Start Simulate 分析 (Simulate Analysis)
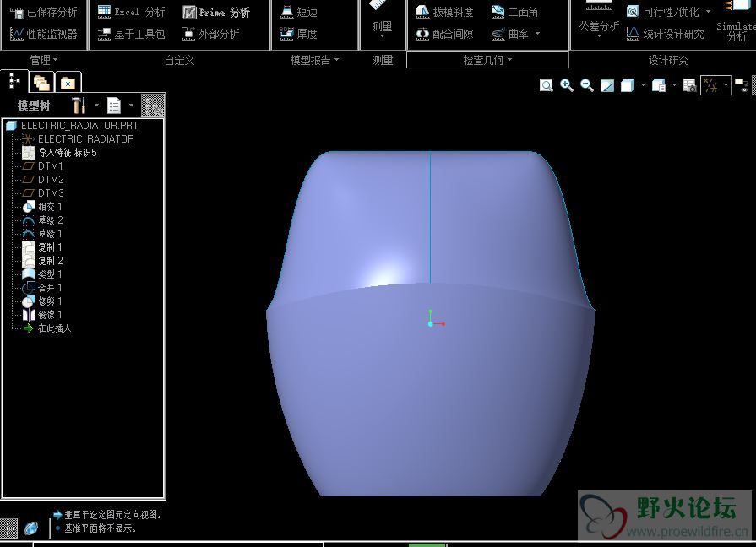This screenshot has width=756, height=547. (736, 22)
